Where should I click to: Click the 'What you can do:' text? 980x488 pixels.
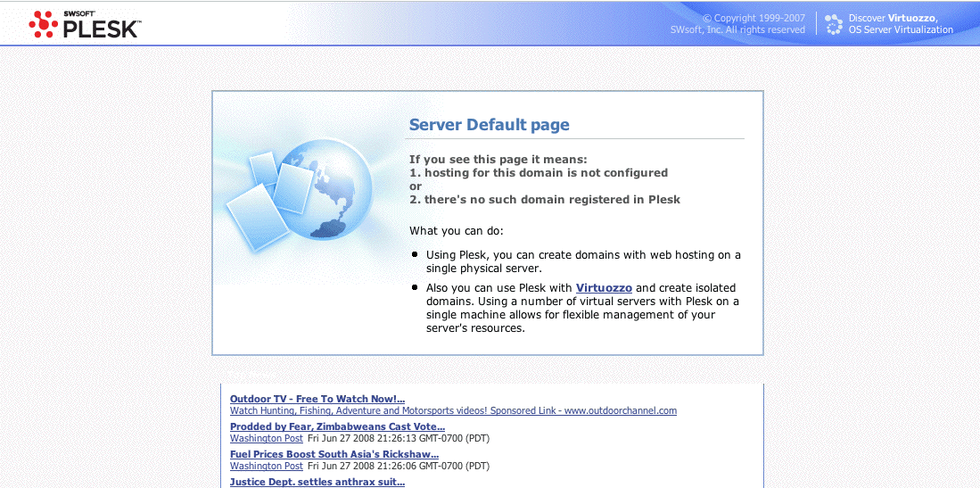point(457,231)
